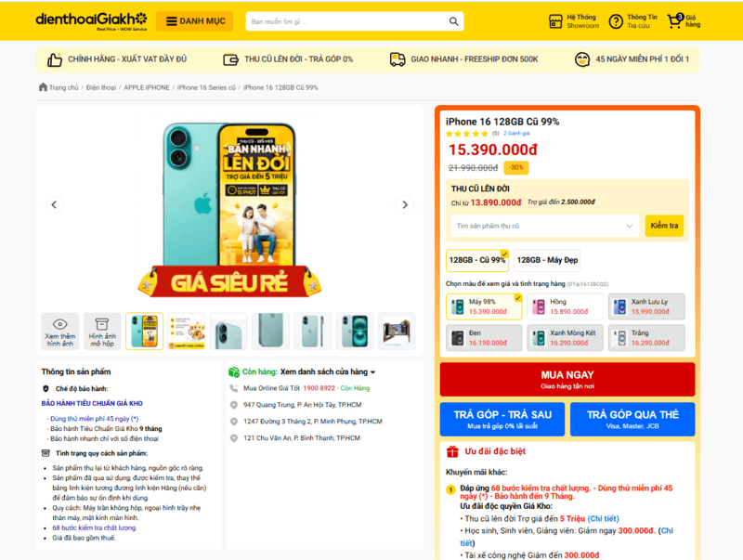Viewport: 743px width, 560px height.
Task: Choose the Xanh Mòng Két color option
Action: click(566, 338)
